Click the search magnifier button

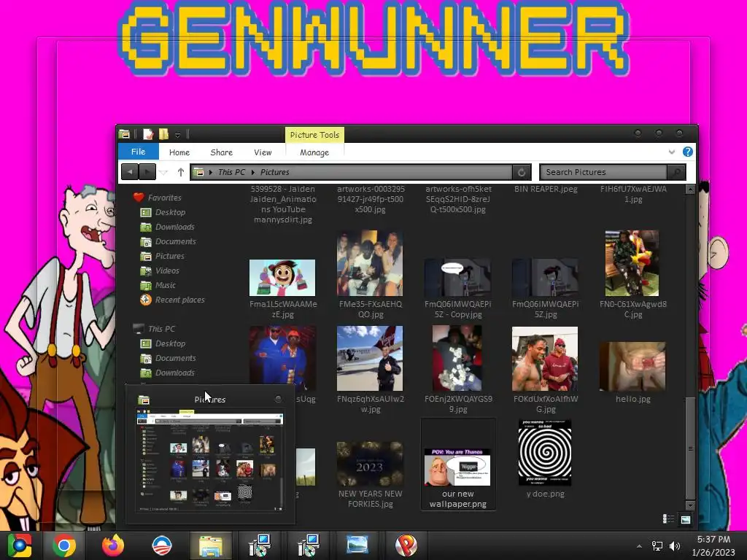676,172
